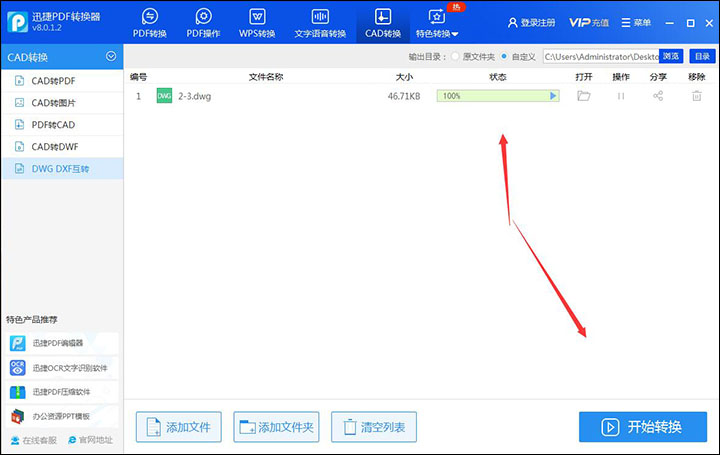
Task: Click play arrow on progress bar
Action: pyautogui.click(x=553, y=96)
